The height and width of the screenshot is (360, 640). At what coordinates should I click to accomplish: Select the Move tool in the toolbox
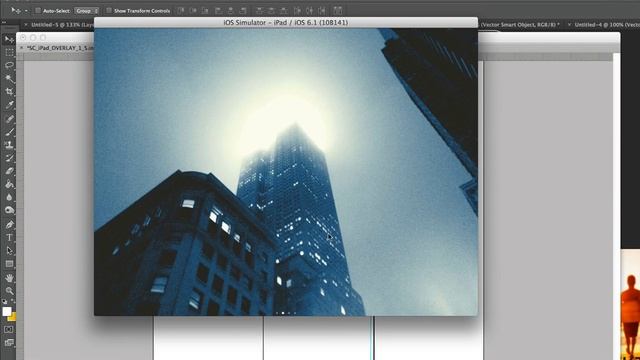click(x=9, y=39)
